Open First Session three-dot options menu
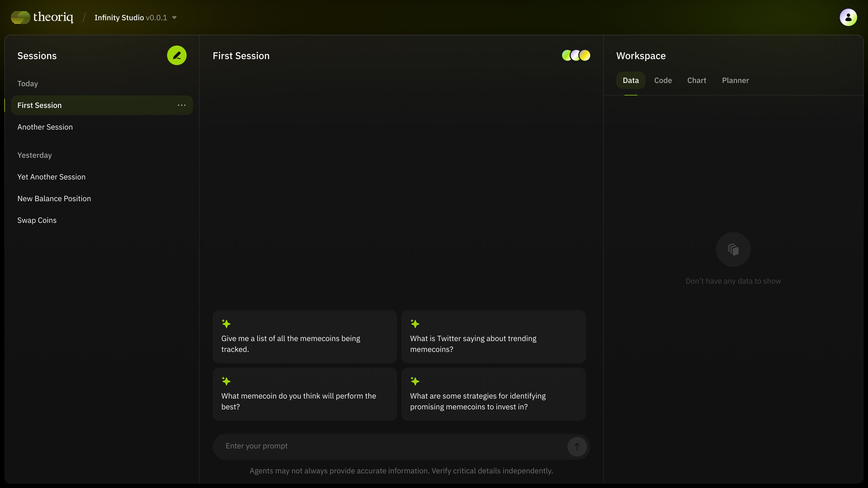This screenshot has height=488, width=868. click(182, 105)
